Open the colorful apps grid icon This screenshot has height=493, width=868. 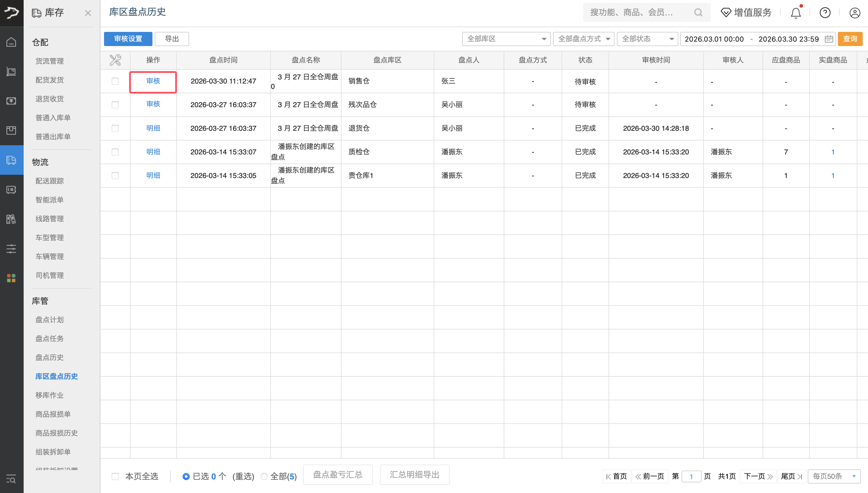pos(11,278)
